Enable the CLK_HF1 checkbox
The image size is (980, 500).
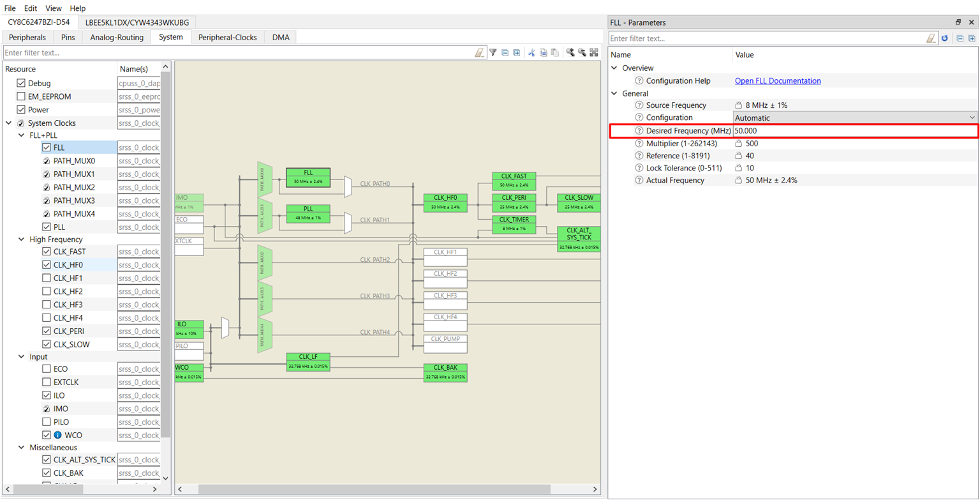pyautogui.click(x=47, y=278)
